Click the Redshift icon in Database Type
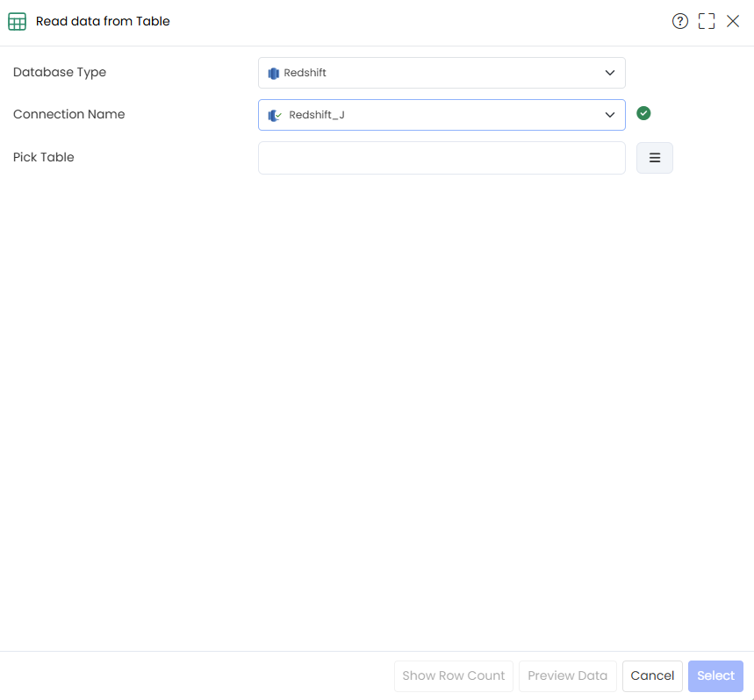 pyautogui.click(x=274, y=74)
